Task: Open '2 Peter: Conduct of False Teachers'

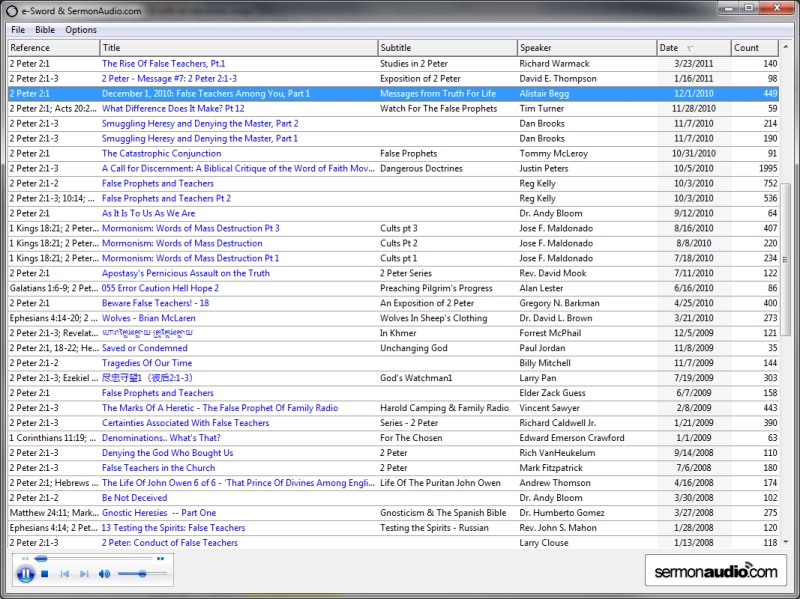Action: click(170, 543)
